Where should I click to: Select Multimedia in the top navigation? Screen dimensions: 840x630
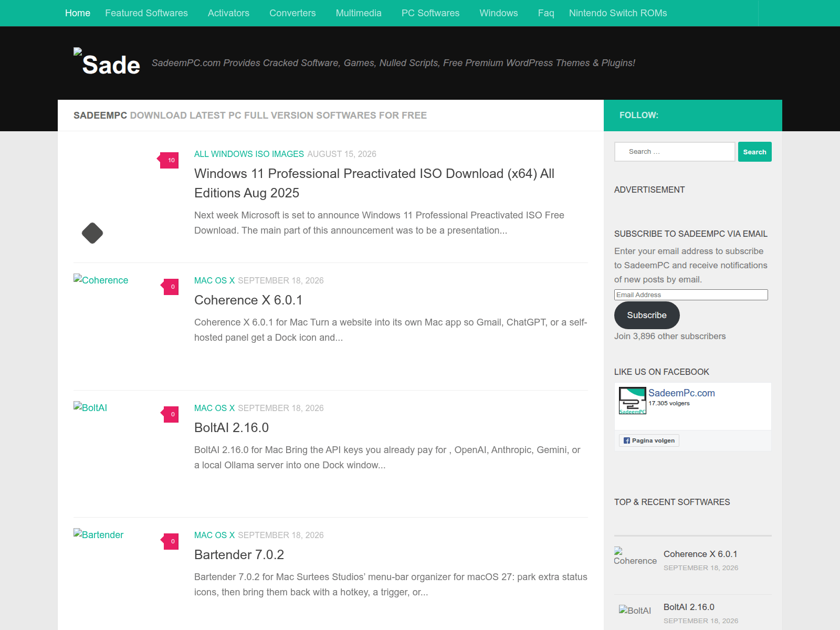(x=359, y=13)
